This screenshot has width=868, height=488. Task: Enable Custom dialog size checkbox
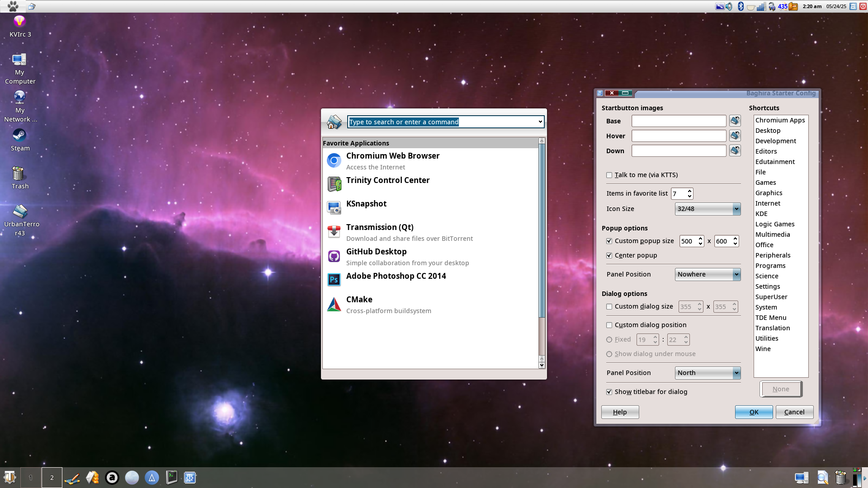point(609,307)
